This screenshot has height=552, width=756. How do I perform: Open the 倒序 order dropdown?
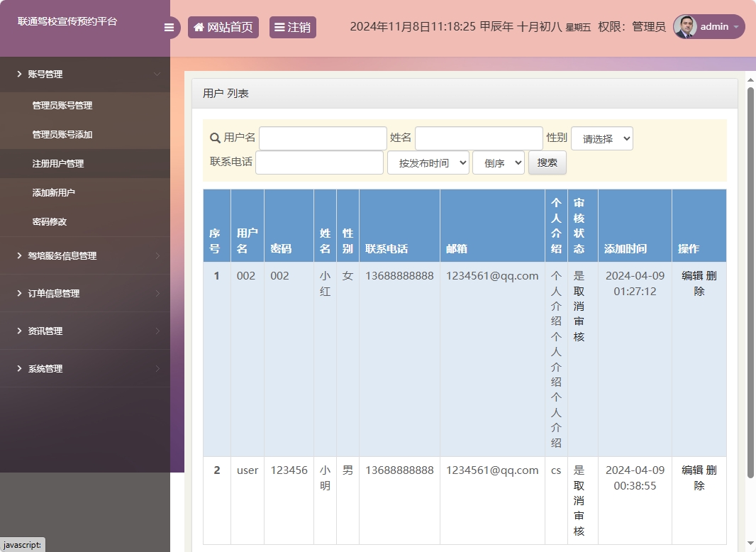[x=498, y=162]
